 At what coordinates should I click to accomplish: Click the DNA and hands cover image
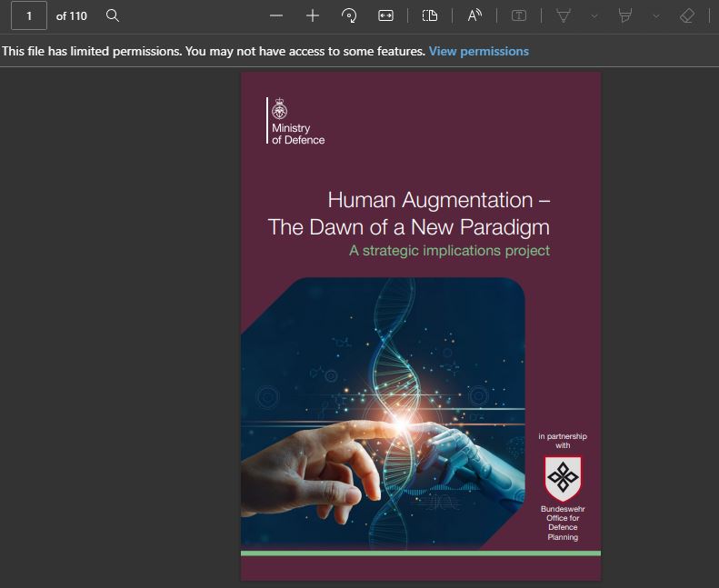383,414
